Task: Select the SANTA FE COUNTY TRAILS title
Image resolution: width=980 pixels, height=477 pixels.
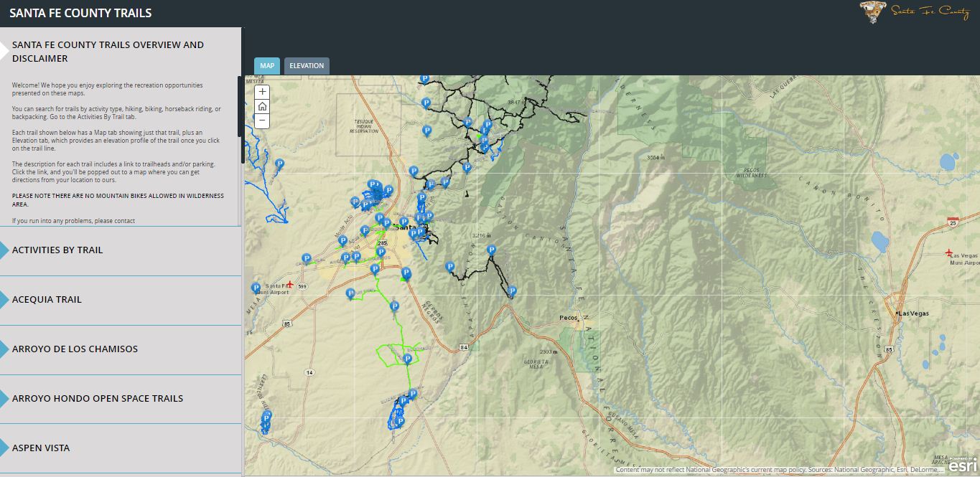Action: click(80, 12)
